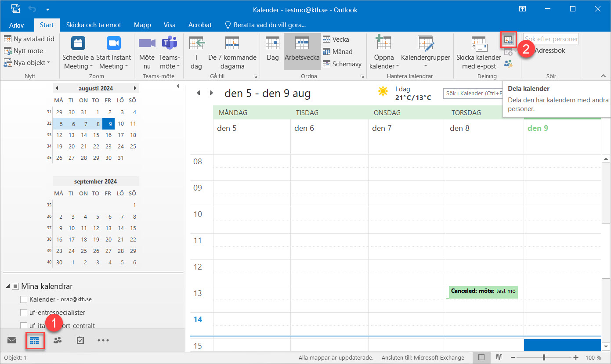Image resolution: width=611 pixels, height=364 pixels.
Task: Select the Start ribbon tab
Action: [47, 25]
